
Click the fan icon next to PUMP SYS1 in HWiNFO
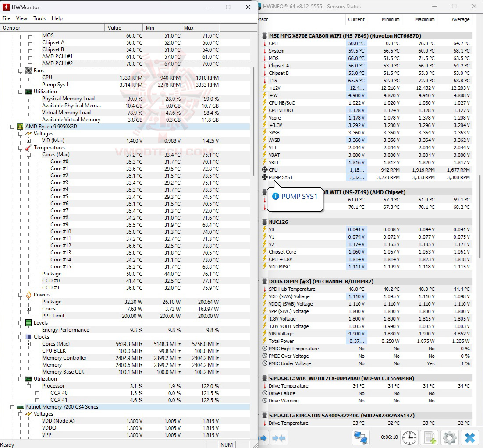point(265,177)
